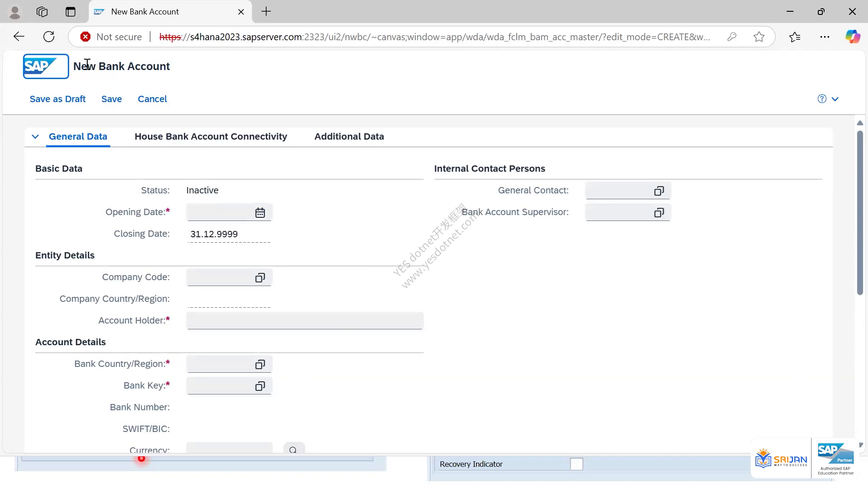Switch to House Bank Account Connectivity tab
Viewport: 868px width, 488px height.
pyautogui.click(x=211, y=136)
